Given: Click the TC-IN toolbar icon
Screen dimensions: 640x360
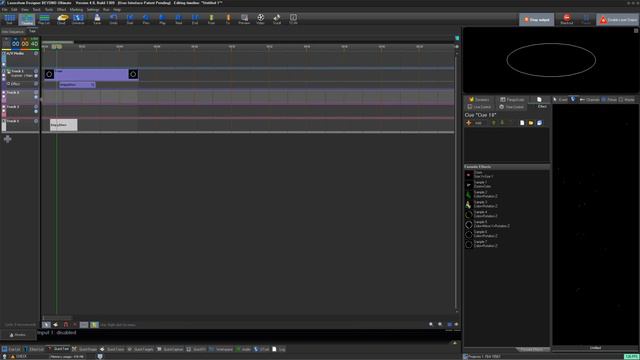Looking at the screenshot, I should coord(293,19).
